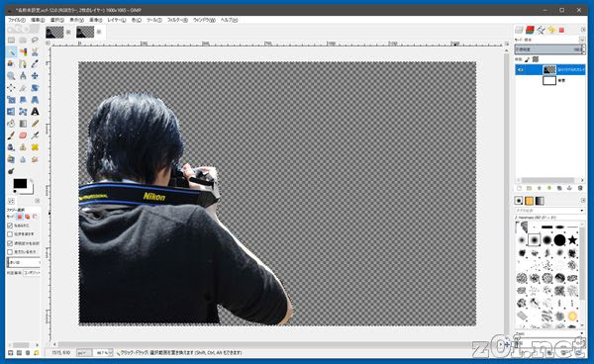Image resolution: width=594 pixels, height=364 pixels.
Task: Select the Rotate tool
Action: 35,88
